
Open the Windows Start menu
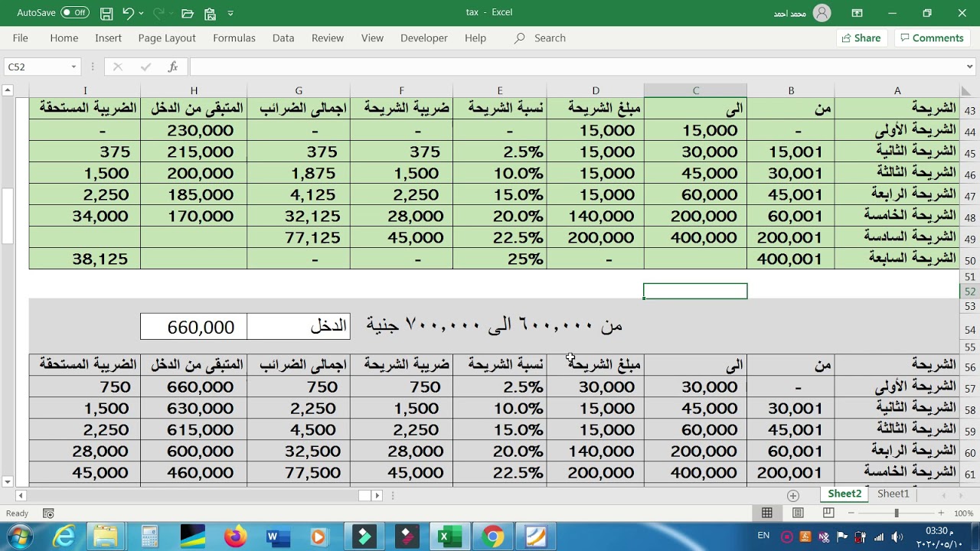point(21,536)
